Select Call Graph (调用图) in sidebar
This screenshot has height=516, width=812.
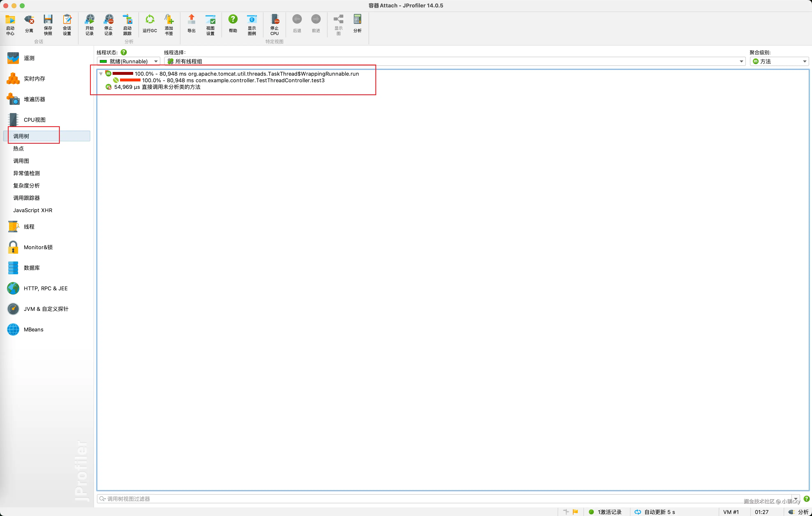point(21,161)
